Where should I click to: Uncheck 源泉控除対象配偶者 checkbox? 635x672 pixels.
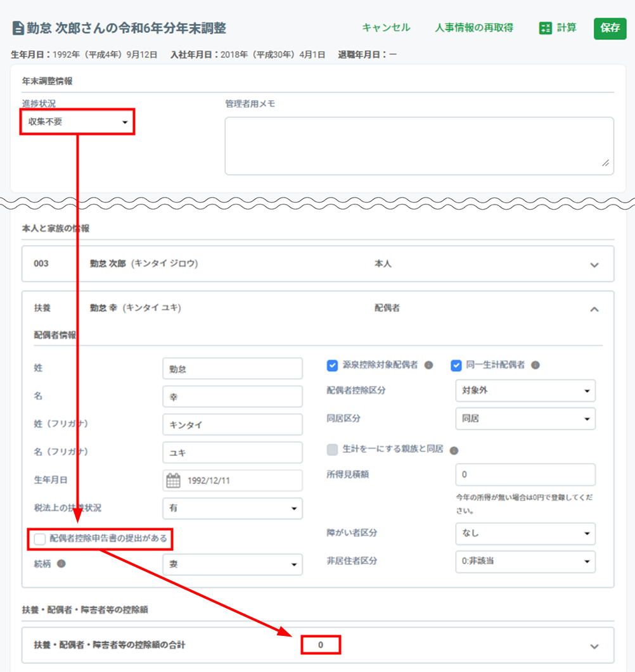click(x=332, y=365)
